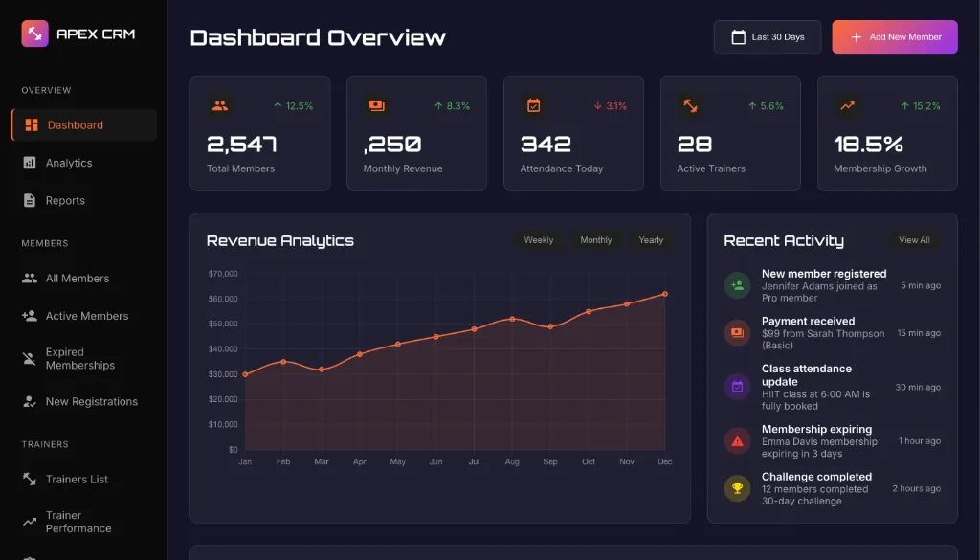980x560 pixels.
Task: Open the Attendance Today 342 card
Action: click(x=573, y=133)
